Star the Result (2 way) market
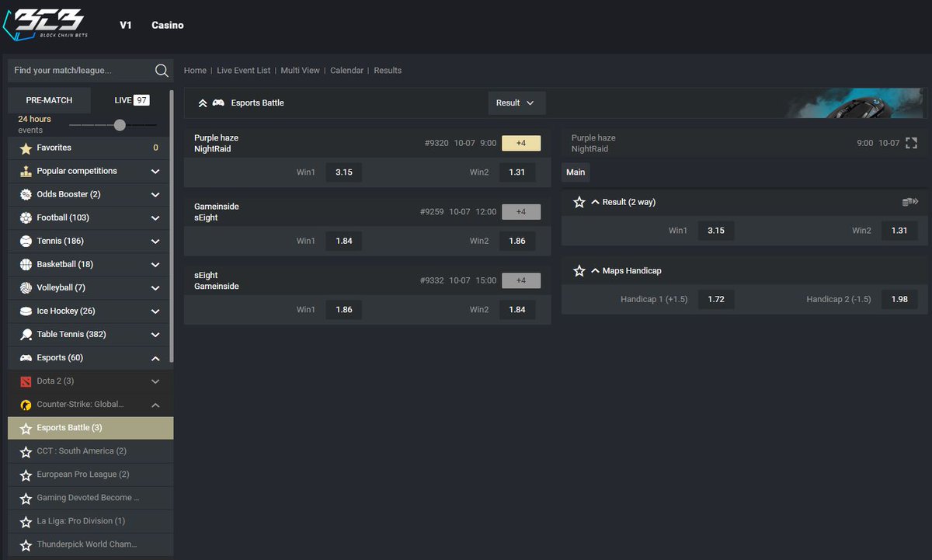 (579, 202)
